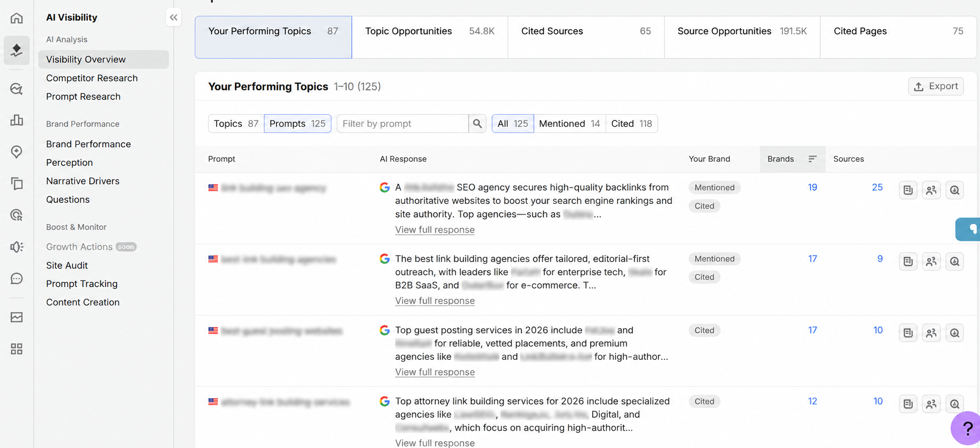Image resolution: width=980 pixels, height=448 pixels.
Task: Click Sources count 9 in second row
Action: (x=880, y=259)
